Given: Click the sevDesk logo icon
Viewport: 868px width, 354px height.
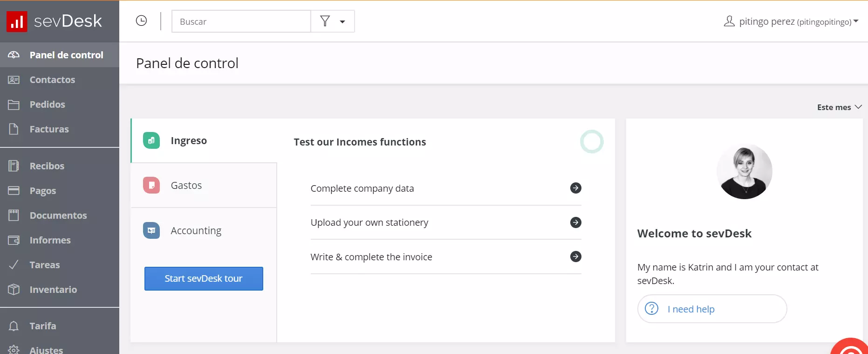Looking at the screenshot, I should (x=17, y=21).
